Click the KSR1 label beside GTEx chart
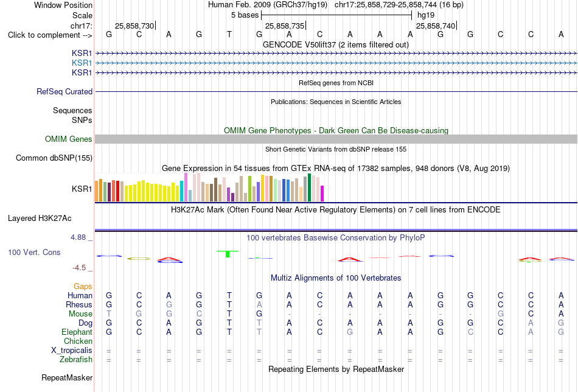Screen dimensions: 578x392 point(82,189)
